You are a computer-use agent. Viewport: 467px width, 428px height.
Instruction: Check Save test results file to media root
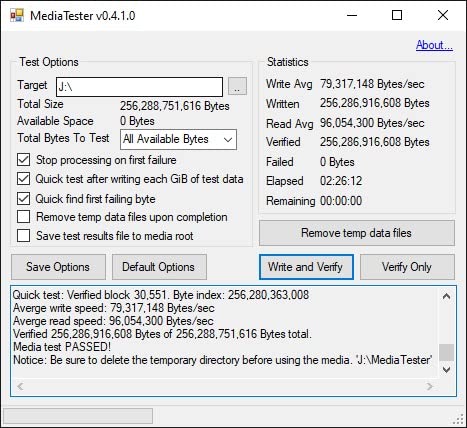pyautogui.click(x=23, y=236)
